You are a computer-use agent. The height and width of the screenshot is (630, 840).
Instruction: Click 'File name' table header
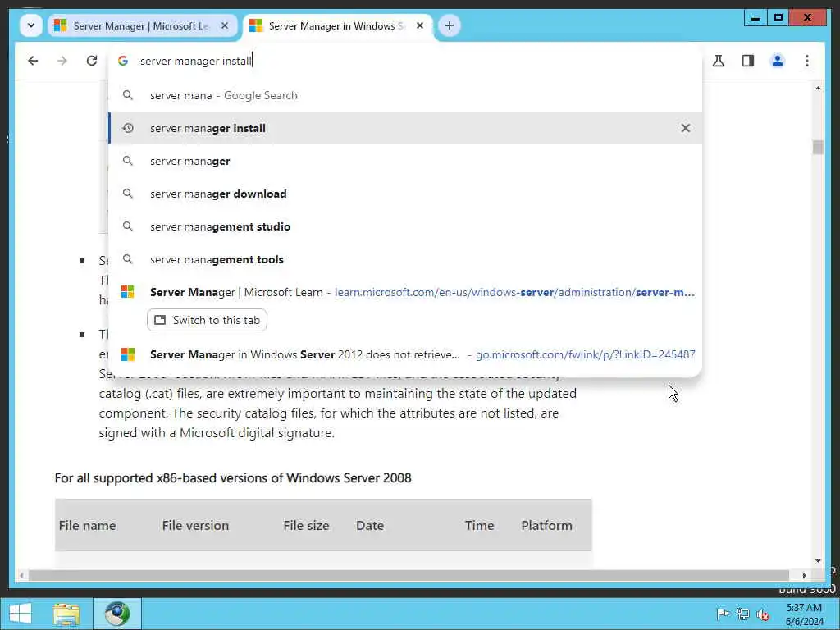[x=87, y=526]
